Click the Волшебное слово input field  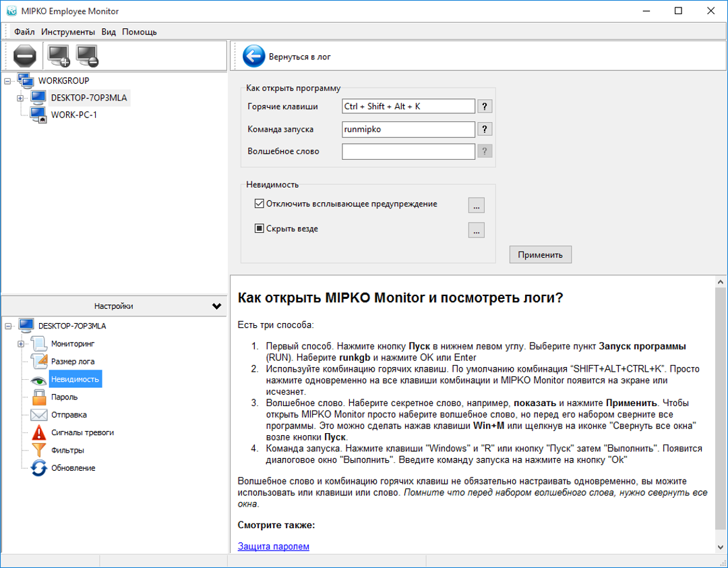click(x=408, y=152)
